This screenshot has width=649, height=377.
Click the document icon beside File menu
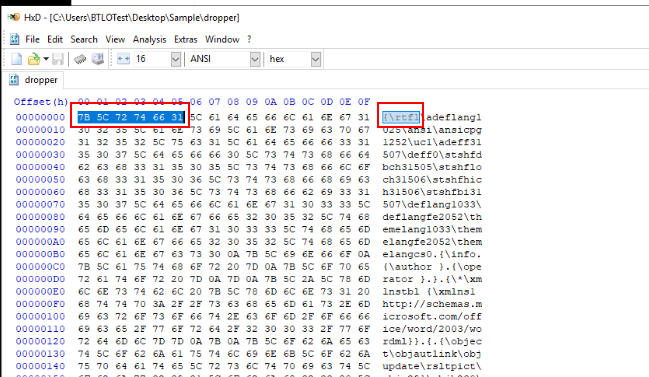click(x=14, y=39)
